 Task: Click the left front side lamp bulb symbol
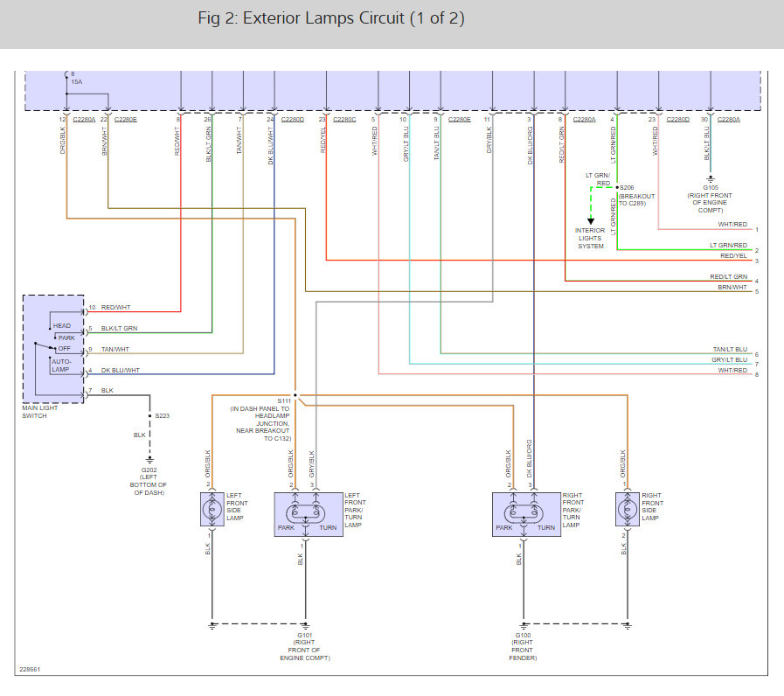point(212,510)
